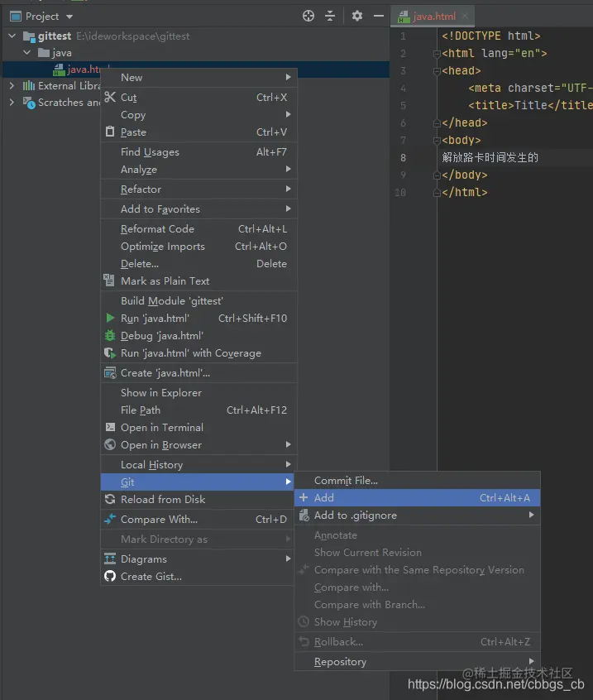Click the green run arrow icon
This screenshot has height=700, width=593.
coord(110,318)
